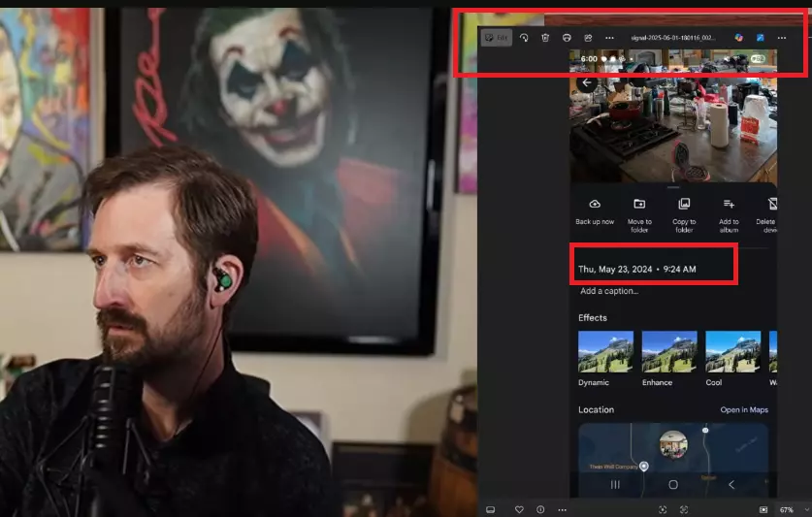The image size is (812, 517).
Task: Toggle the filmstrip icon in Photos bottom bar
Action: click(491, 510)
